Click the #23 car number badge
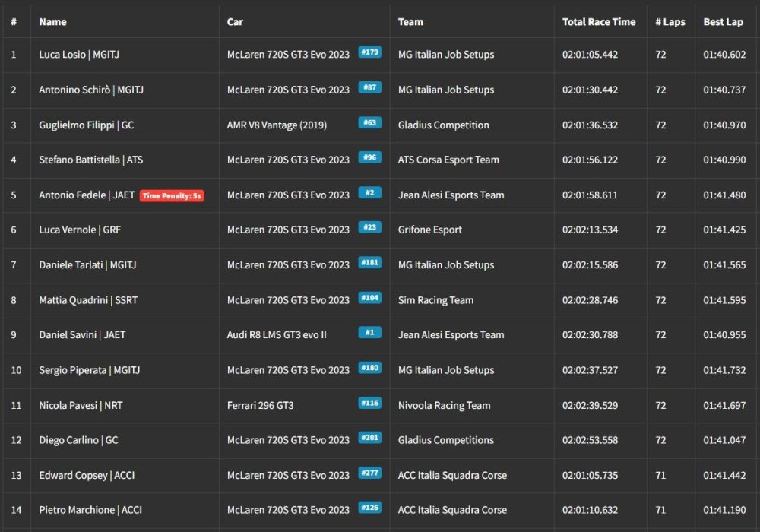Viewport: 760px width, 532px height. (370, 227)
